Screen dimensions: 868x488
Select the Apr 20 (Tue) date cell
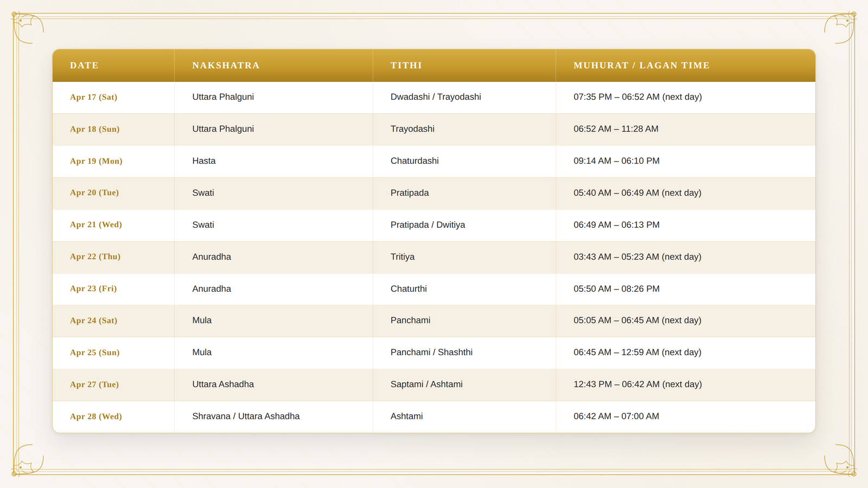pyautogui.click(x=113, y=194)
